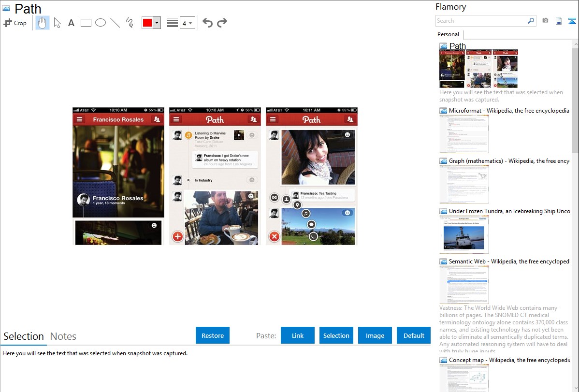Click the icon beside Under Frozen Tundra title
The image size is (579, 392).
click(x=443, y=211)
